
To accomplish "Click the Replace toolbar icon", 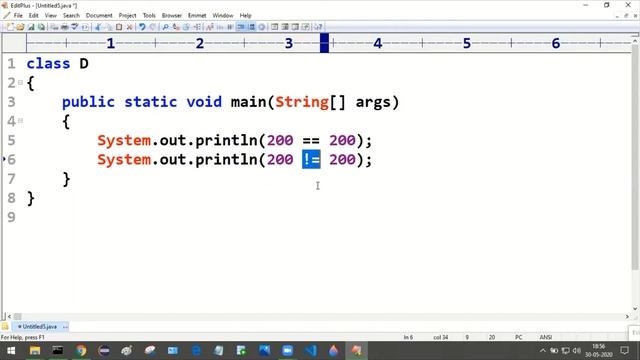I will [176, 27].
